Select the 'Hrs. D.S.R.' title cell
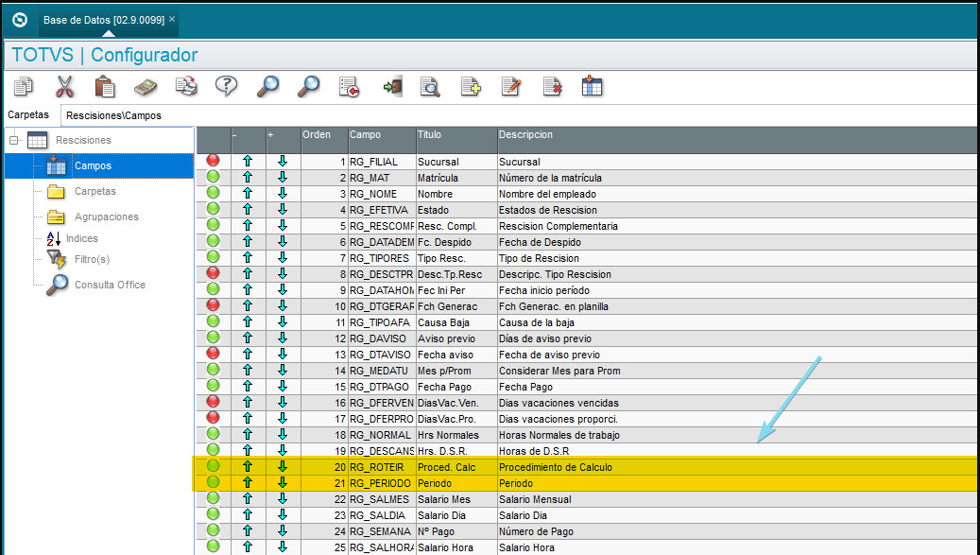The image size is (980, 555). point(456,451)
